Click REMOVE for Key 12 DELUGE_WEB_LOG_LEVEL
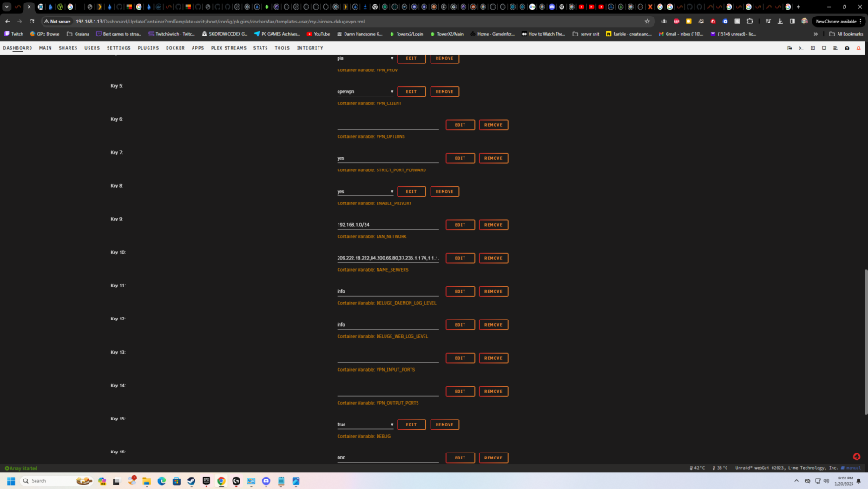The width and height of the screenshot is (868, 489). (493, 325)
